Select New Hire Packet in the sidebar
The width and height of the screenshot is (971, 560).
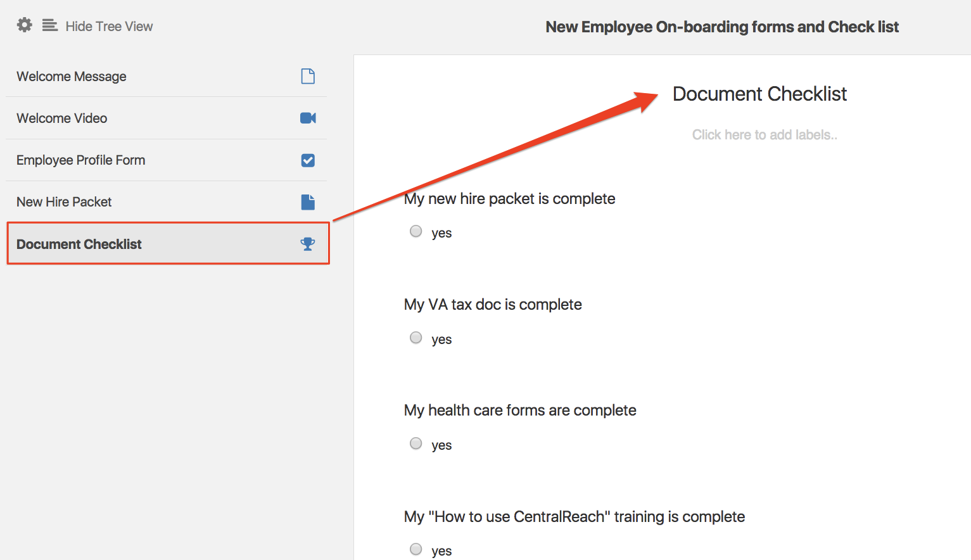tap(63, 201)
